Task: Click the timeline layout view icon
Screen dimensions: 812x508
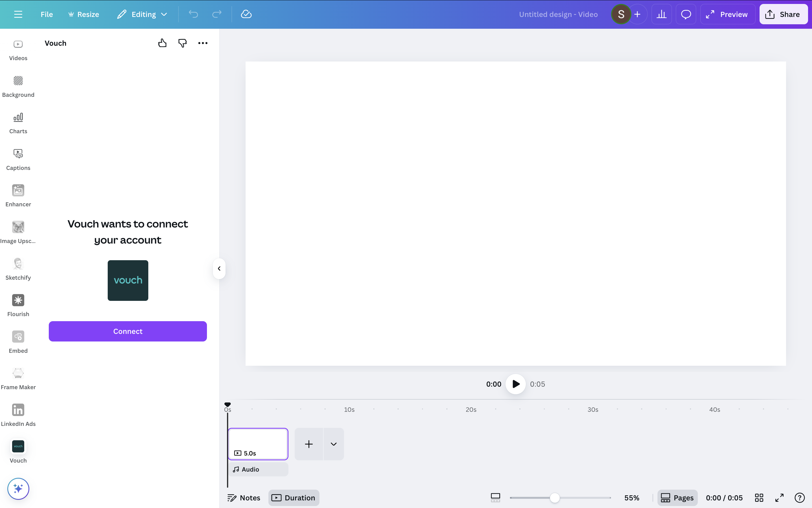Action: point(495,498)
